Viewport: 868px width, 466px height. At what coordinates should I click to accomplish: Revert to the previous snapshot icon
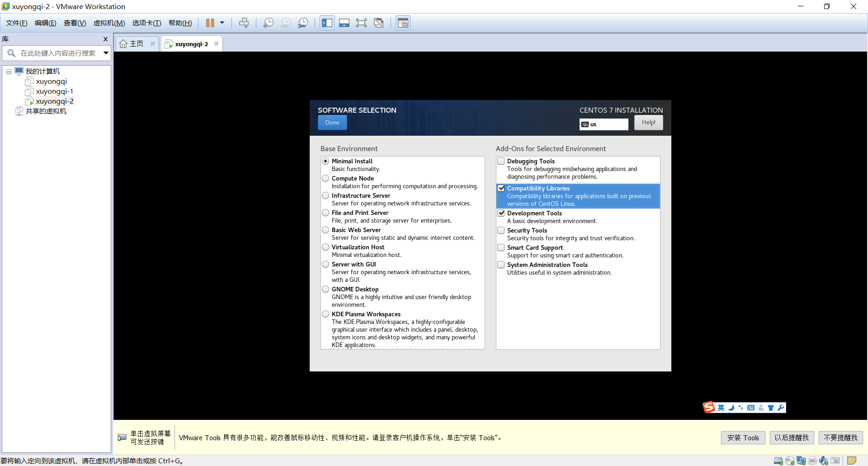(286, 23)
